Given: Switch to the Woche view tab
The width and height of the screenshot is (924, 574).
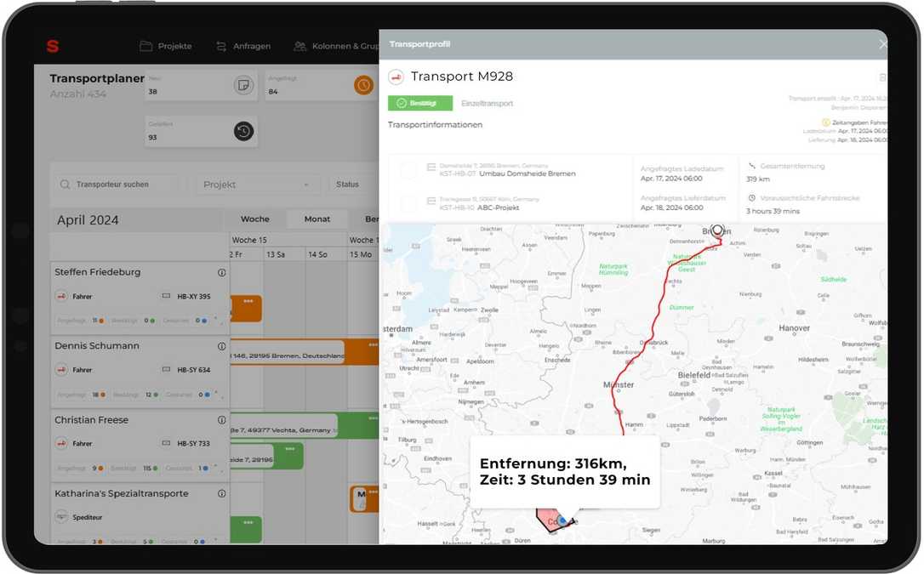Looking at the screenshot, I should pyautogui.click(x=254, y=219).
